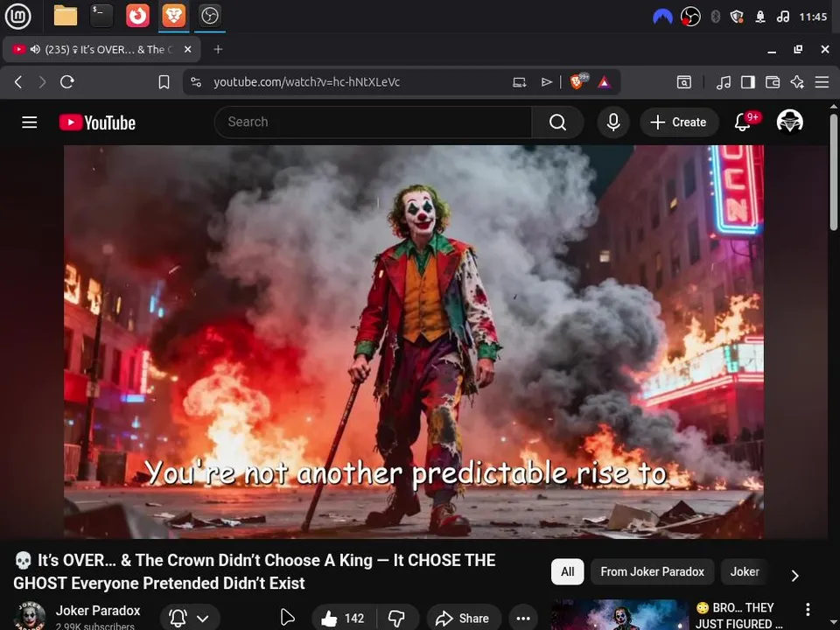Open the Brave main menu
Viewport: 840px width, 630px height.
click(822, 82)
